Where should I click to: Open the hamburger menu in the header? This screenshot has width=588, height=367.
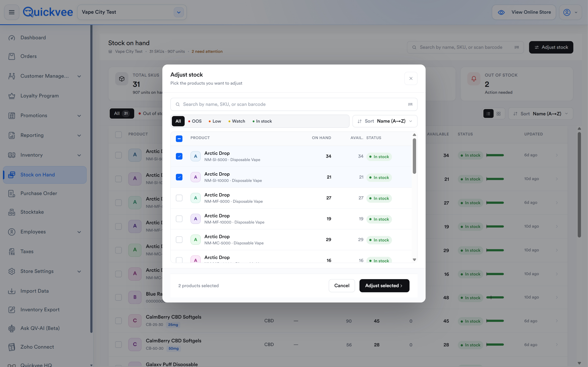[x=12, y=12]
